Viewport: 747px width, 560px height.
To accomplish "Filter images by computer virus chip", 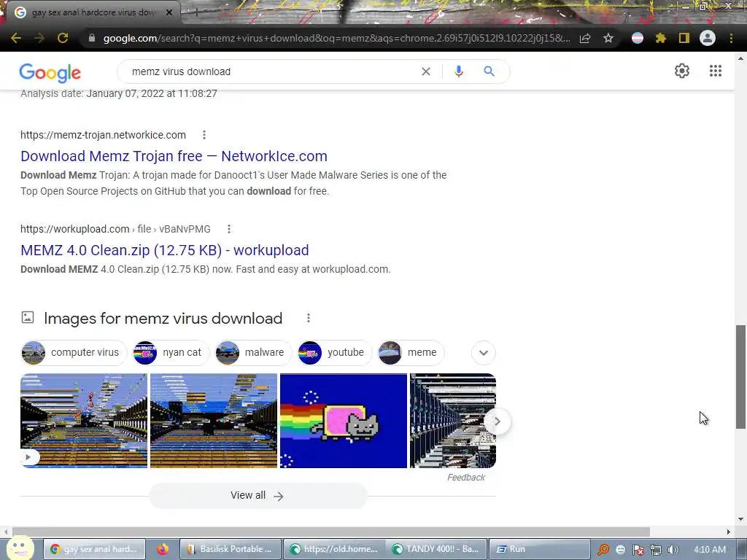I will 74,353.
